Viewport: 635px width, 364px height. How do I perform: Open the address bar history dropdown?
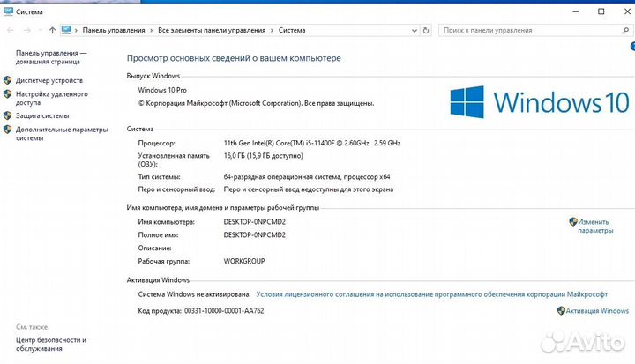415,30
